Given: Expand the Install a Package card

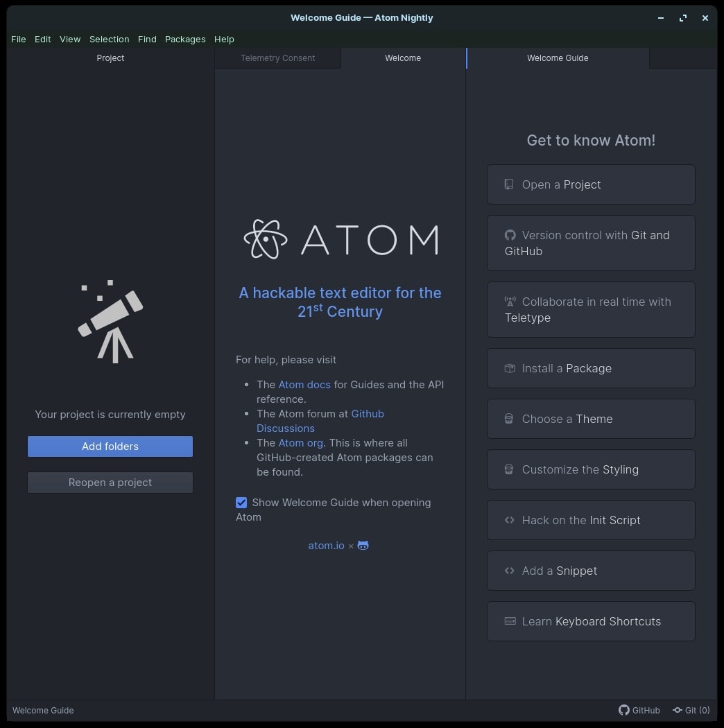Looking at the screenshot, I should point(591,368).
